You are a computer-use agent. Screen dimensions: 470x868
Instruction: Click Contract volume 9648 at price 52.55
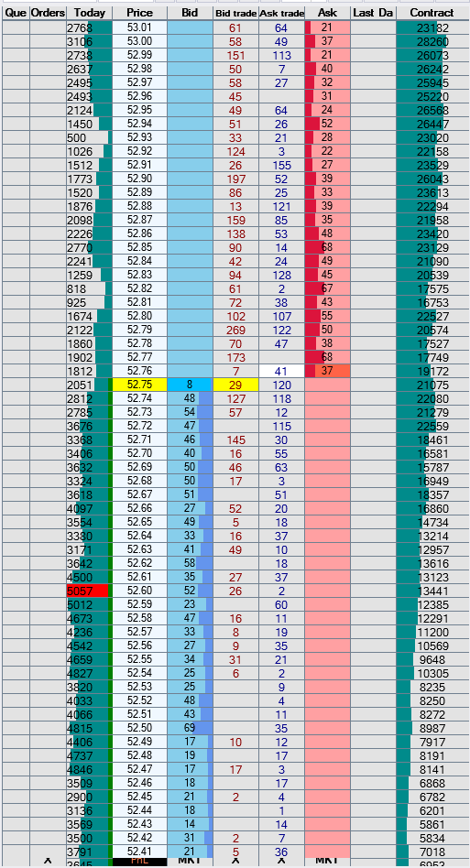432,659
